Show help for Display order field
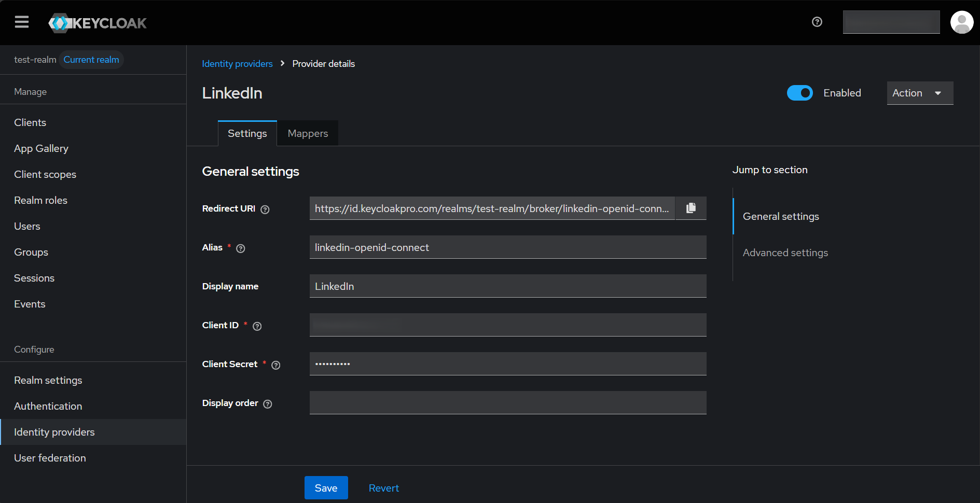Screen dimensions: 980x503 [x=268, y=404]
